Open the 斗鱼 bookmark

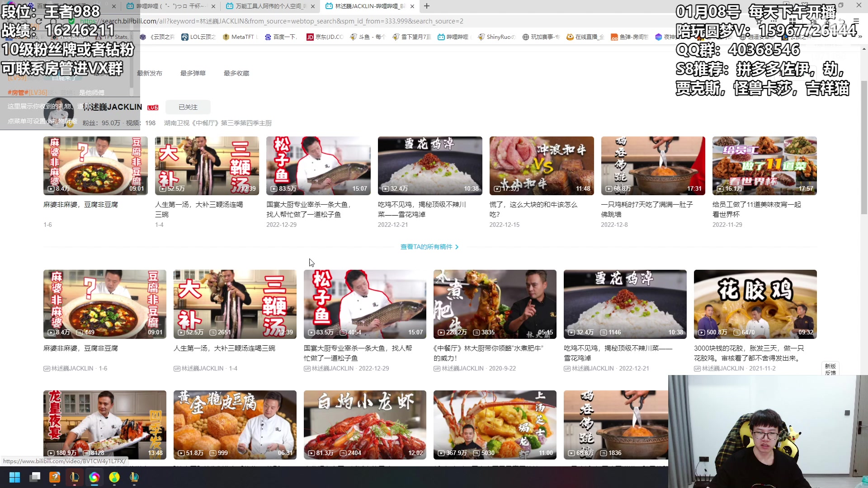367,37
